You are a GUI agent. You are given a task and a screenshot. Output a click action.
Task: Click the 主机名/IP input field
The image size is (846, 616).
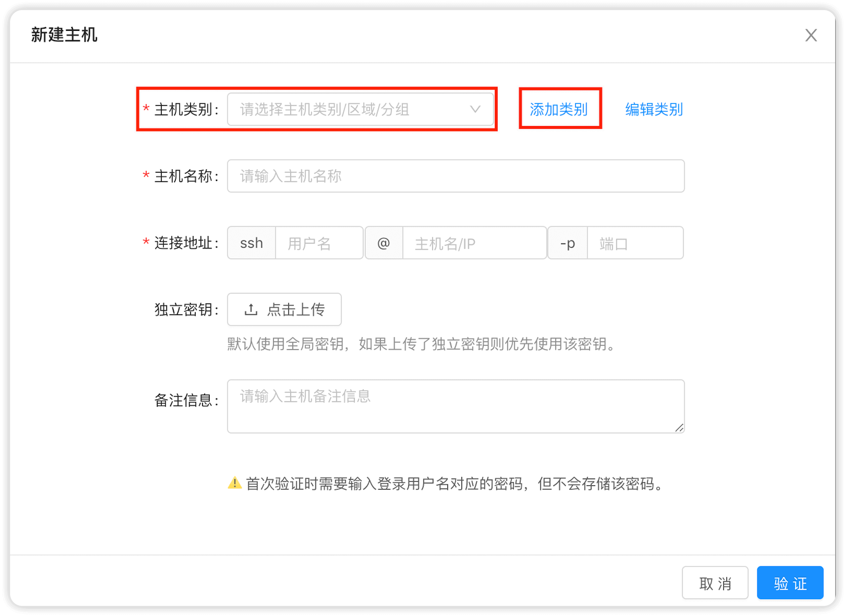pyautogui.click(x=474, y=243)
